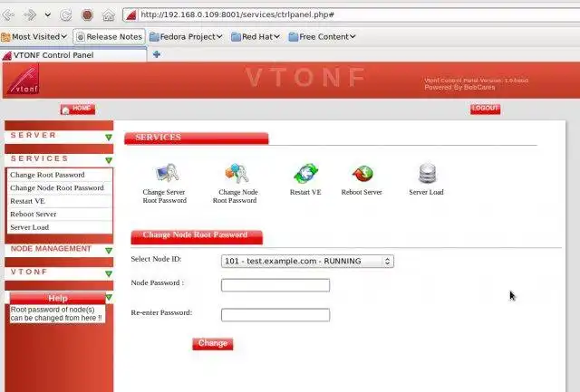Reload the page with refresh icon
The width and height of the screenshot is (580, 392).
pyautogui.click(x=66, y=14)
